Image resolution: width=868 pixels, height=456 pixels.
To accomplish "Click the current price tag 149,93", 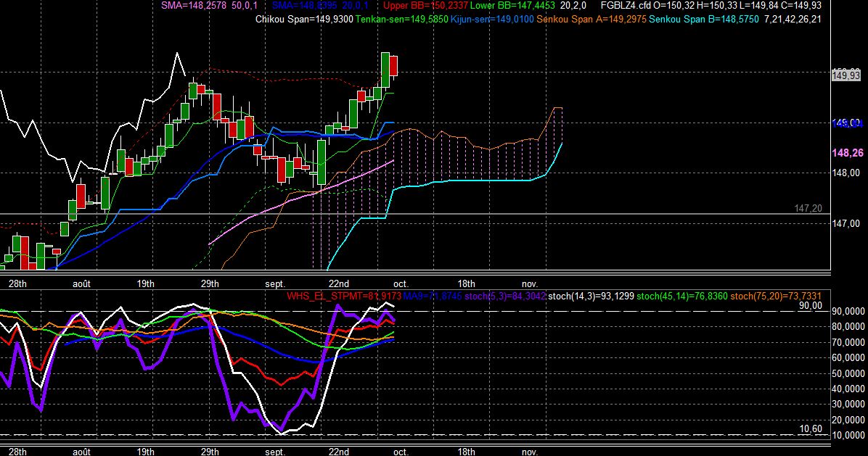I will (x=846, y=75).
